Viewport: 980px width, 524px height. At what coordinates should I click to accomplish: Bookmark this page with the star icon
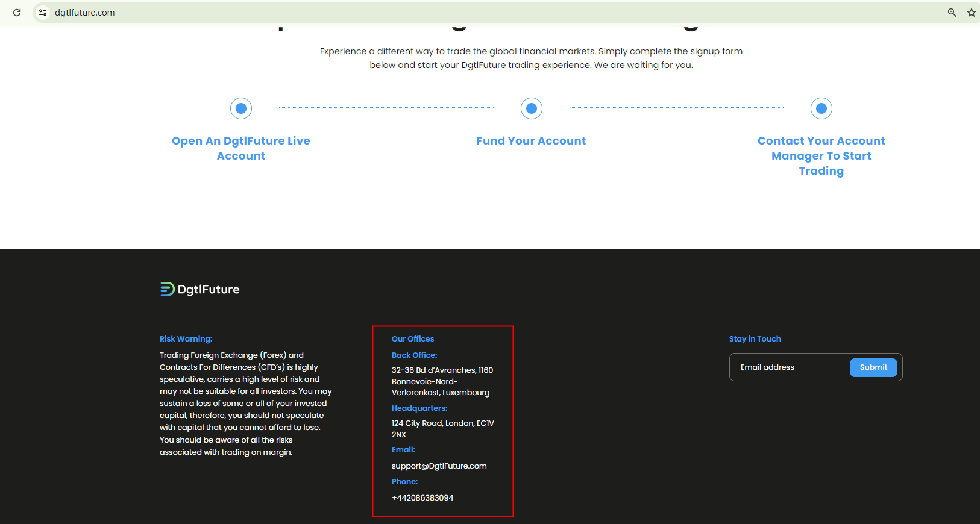coord(971,13)
